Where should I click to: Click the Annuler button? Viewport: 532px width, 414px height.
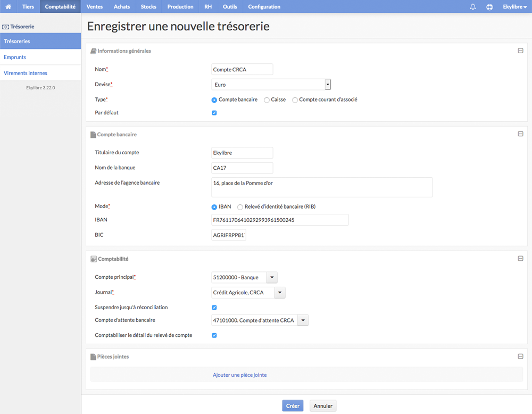323,406
